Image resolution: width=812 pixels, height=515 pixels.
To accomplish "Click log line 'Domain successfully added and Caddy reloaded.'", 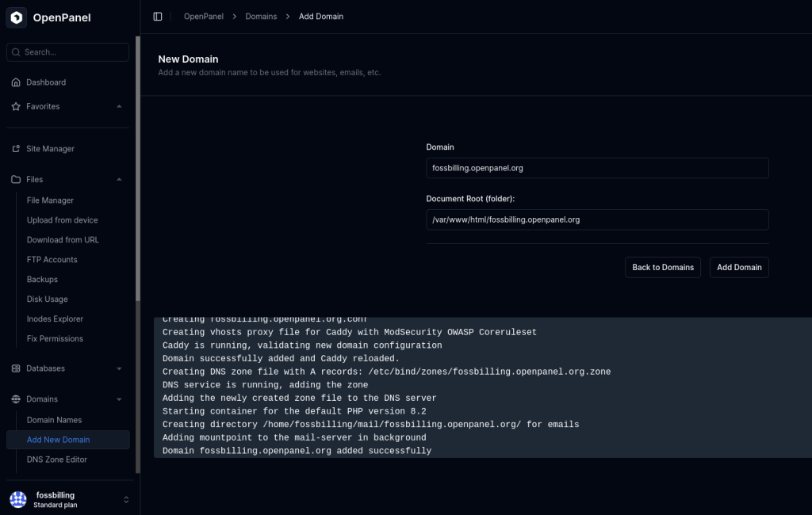I will (x=281, y=359).
